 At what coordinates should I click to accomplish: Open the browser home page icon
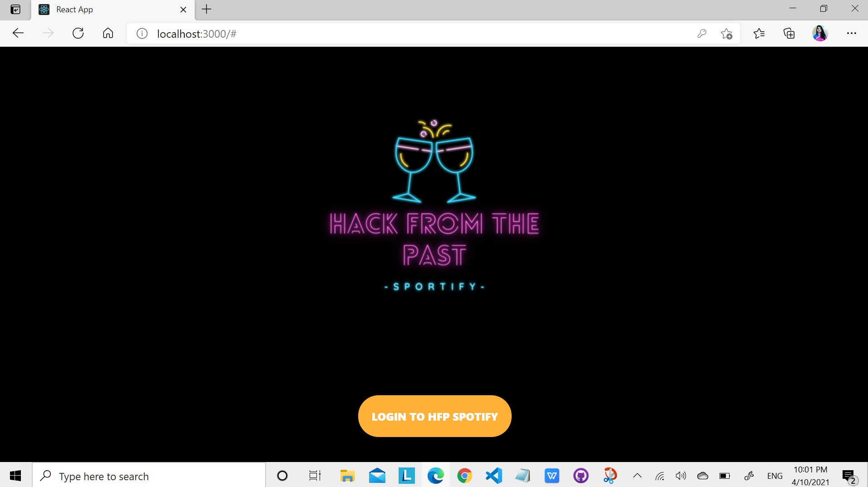click(x=108, y=33)
